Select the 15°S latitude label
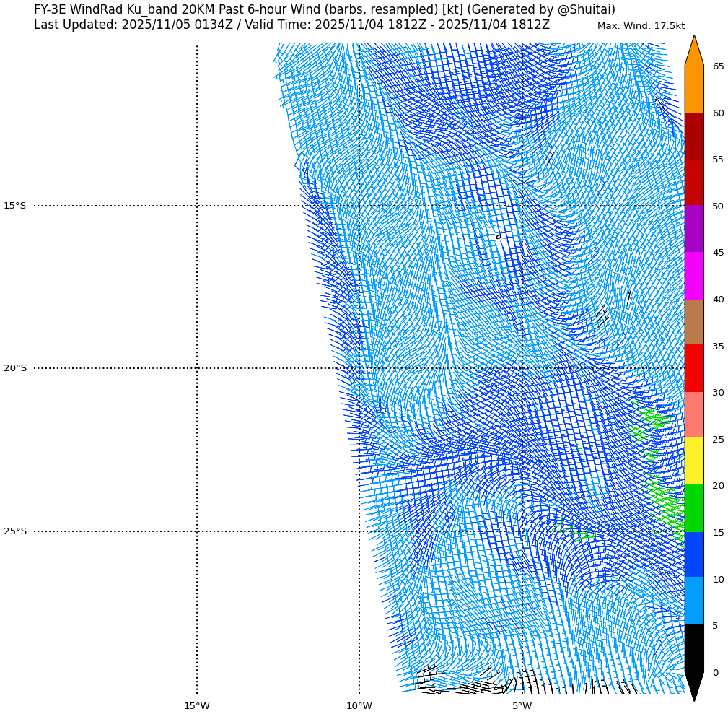 [x=15, y=206]
